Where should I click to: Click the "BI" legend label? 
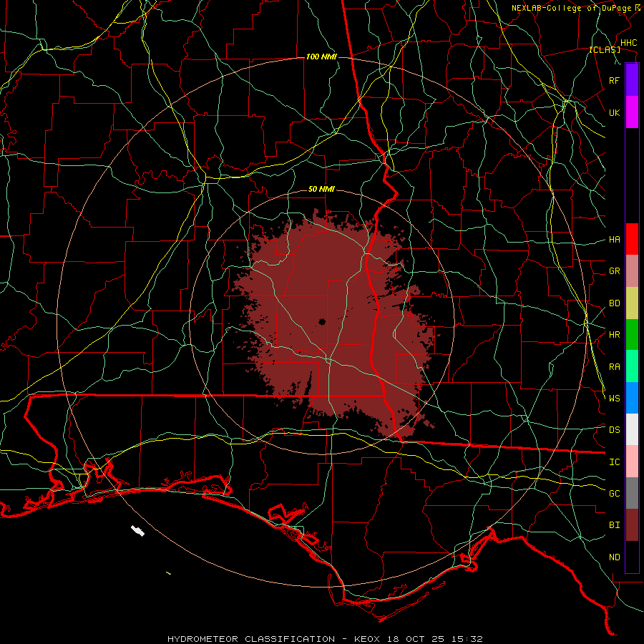point(615,525)
